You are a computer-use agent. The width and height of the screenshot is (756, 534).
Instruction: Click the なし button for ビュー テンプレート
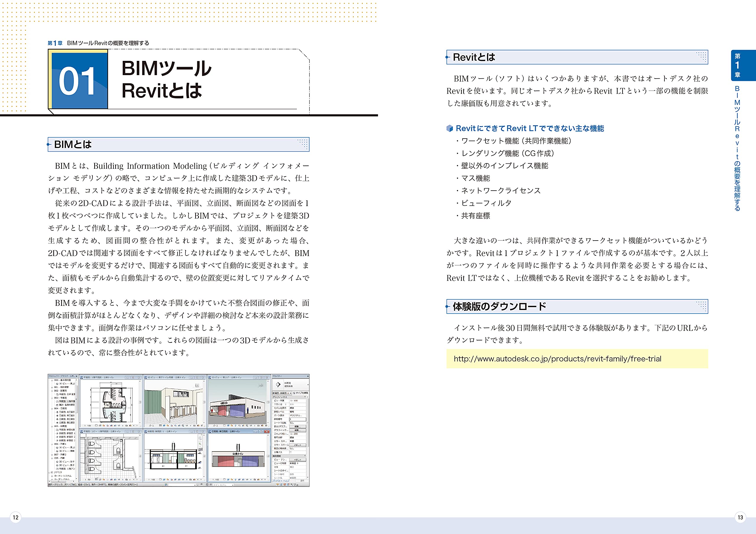[297, 460]
